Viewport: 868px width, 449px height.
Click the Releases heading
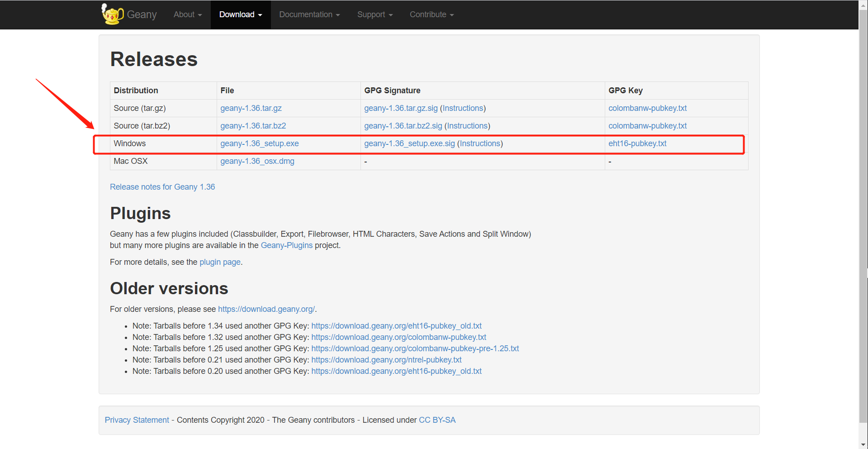click(154, 59)
